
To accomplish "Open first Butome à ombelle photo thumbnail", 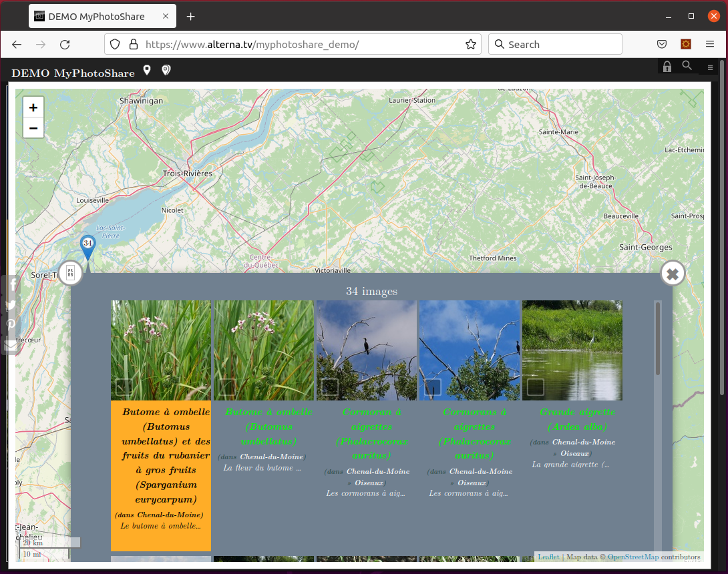I will click(x=161, y=350).
